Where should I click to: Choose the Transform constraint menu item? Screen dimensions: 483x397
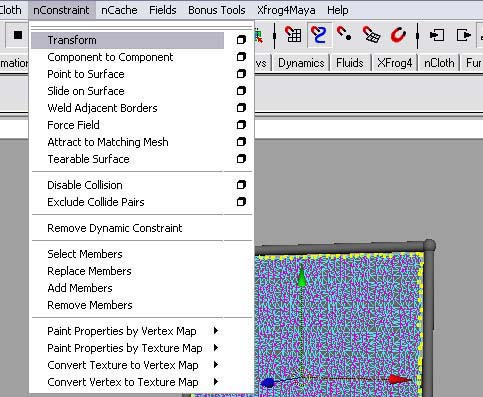coord(128,40)
